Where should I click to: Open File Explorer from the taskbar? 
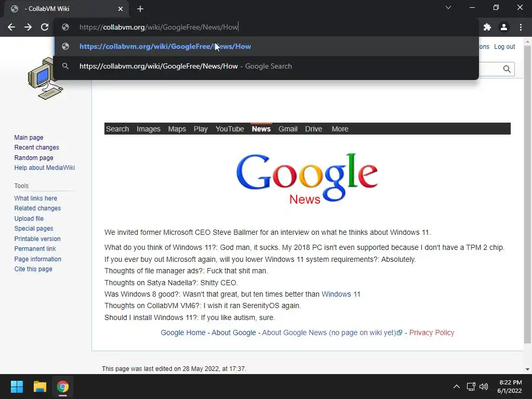[39, 387]
